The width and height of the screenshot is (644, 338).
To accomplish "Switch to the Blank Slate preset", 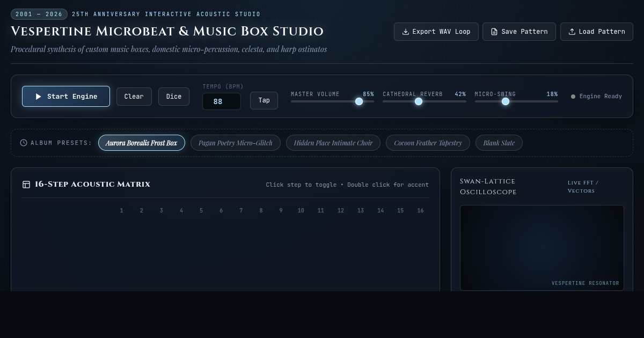I will coord(499,143).
